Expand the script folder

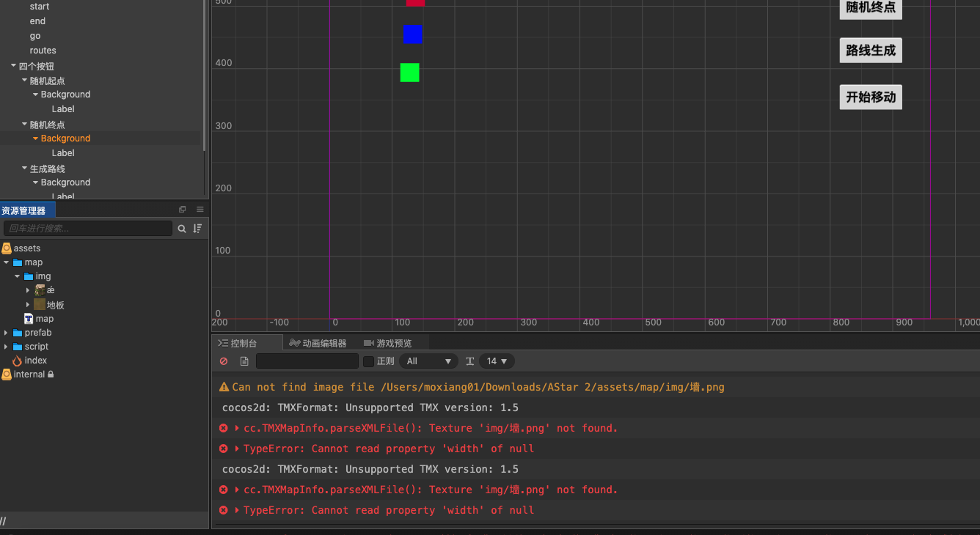tap(7, 347)
